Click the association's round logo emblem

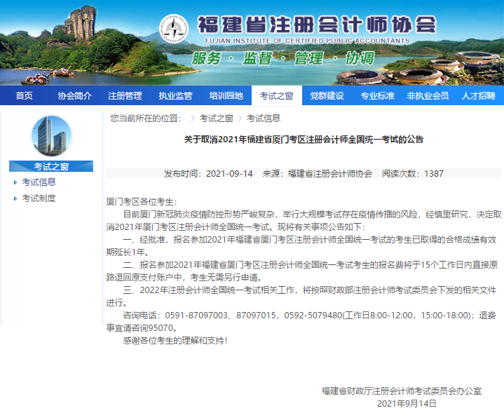(x=174, y=28)
